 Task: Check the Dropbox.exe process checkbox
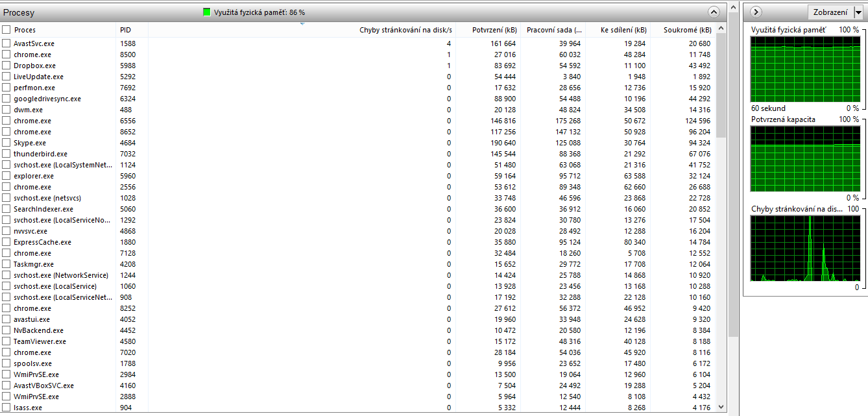tap(6, 66)
